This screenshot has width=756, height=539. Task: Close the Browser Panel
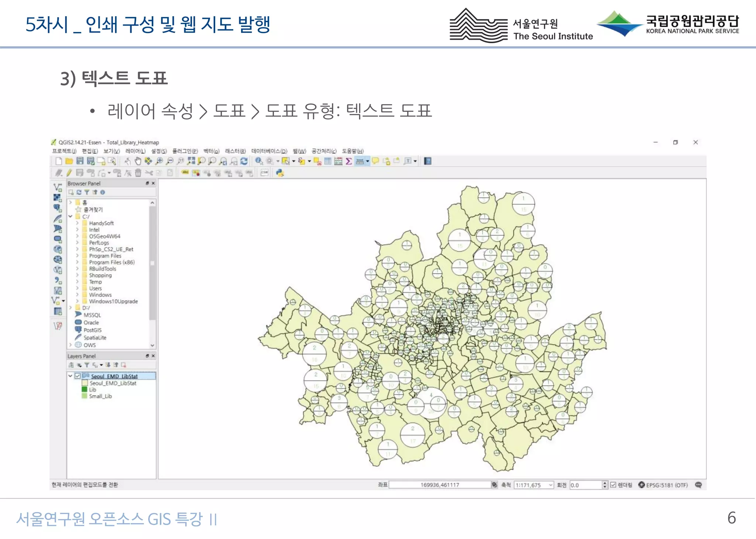pos(153,183)
